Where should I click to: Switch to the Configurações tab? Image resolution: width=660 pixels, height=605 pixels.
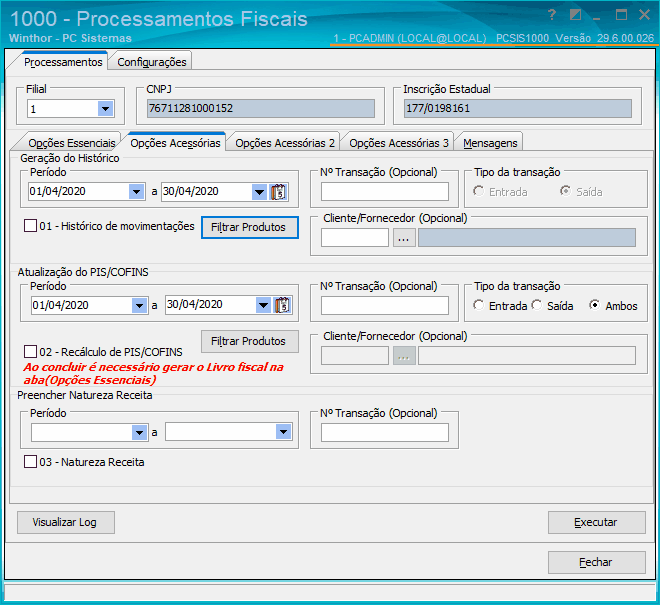pos(152,62)
